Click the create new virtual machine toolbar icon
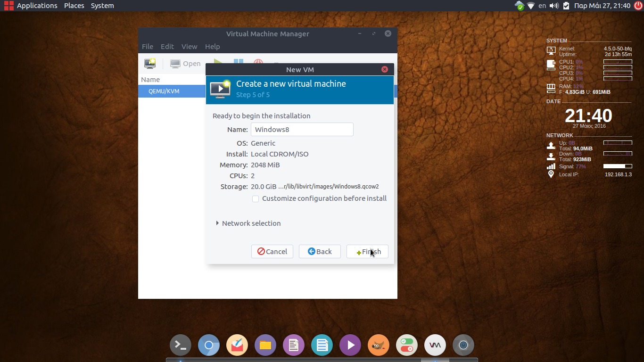644x362 pixels. pos(150,64)
